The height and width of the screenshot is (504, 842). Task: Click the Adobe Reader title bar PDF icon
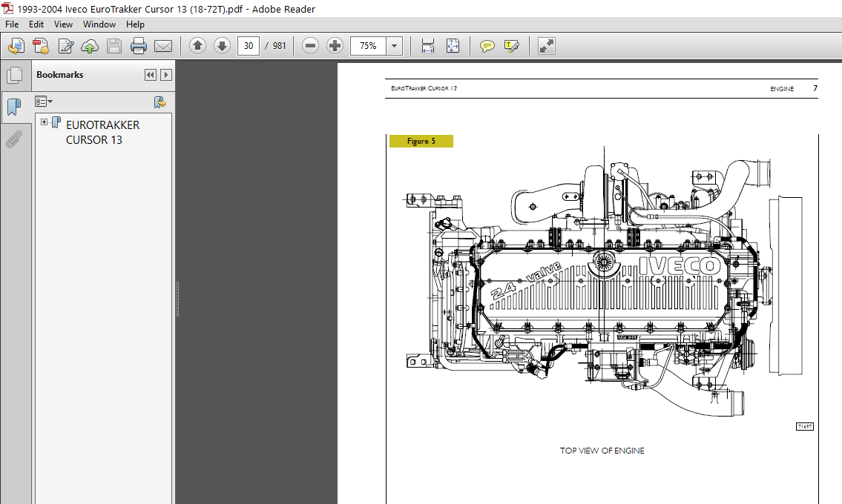point(7,9)
